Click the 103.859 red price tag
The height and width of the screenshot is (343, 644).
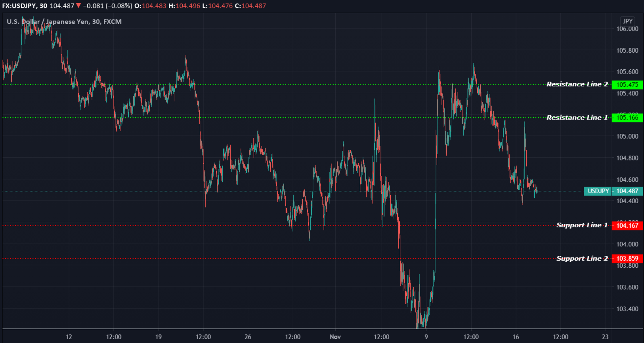627,259
